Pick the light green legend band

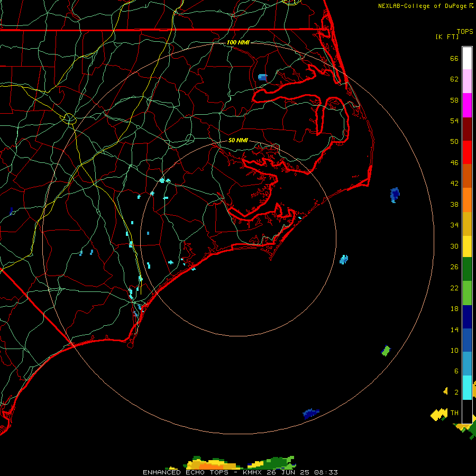(x=467, y=293)
